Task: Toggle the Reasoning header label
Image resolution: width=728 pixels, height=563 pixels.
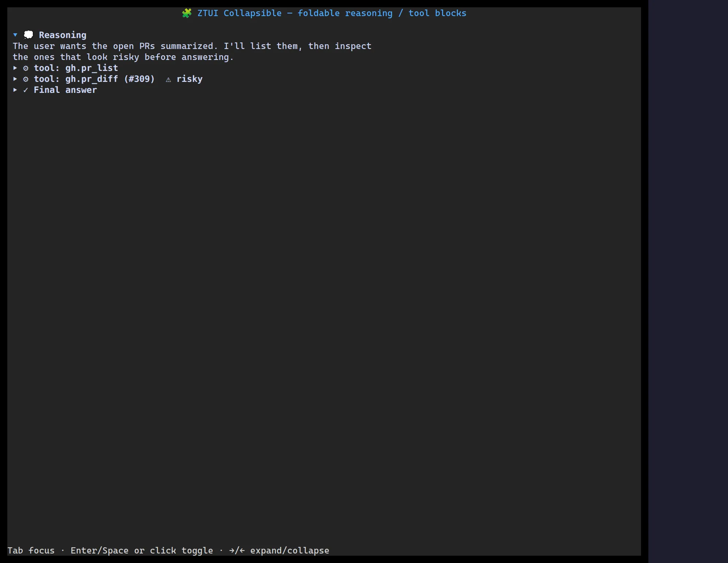Action: point(63,35)
